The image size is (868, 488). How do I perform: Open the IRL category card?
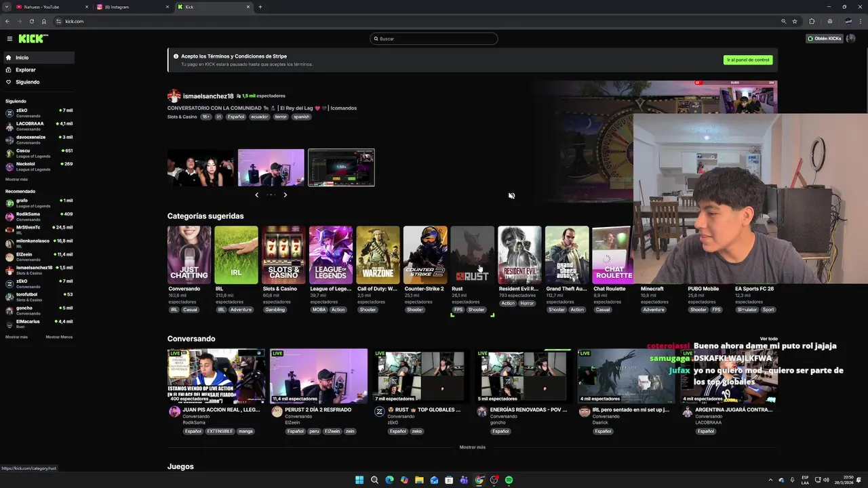pyautogui.click(x=236, y=255)
